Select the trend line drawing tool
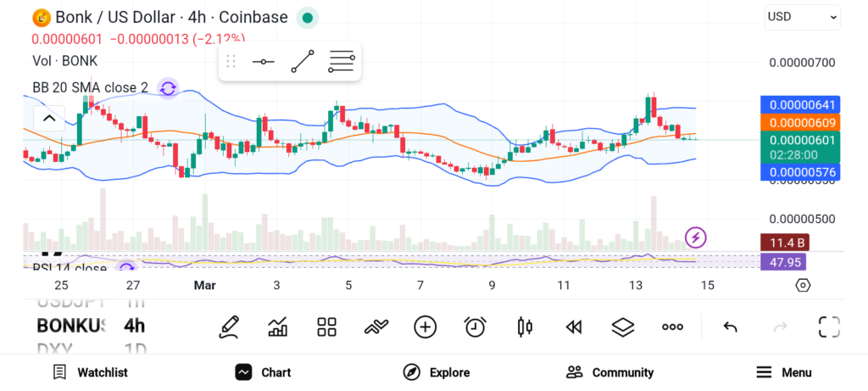 pos(303,62)
